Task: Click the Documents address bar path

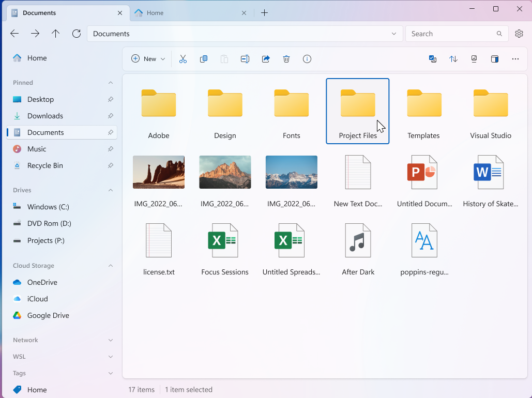Action: point(111,34)
